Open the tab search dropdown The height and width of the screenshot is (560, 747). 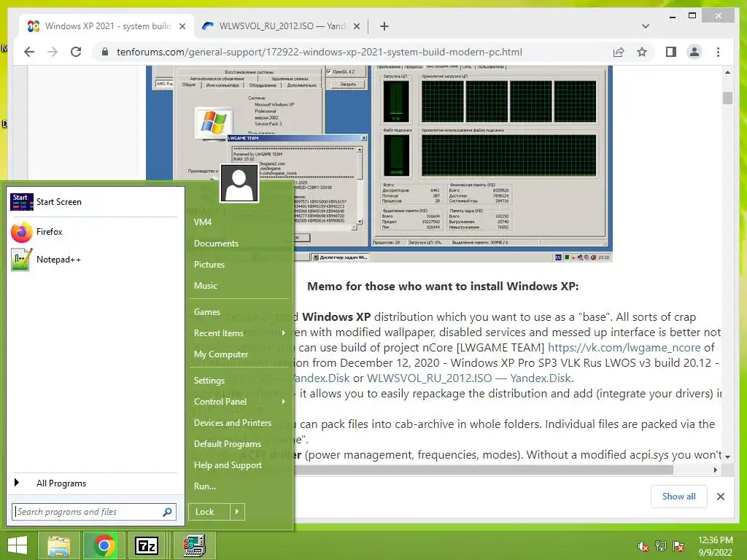(646, 26)
